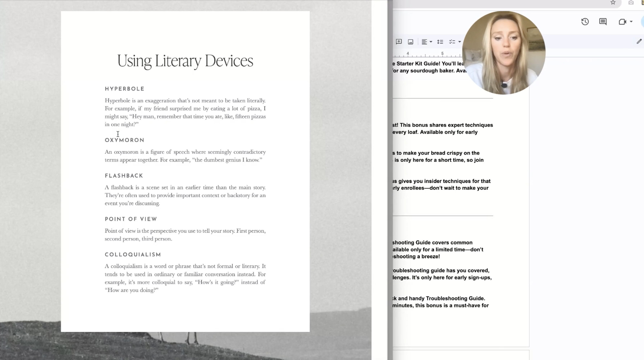Click the 'Using Literary Devices' title
644x360 pixels.
[x=185, y=61]
